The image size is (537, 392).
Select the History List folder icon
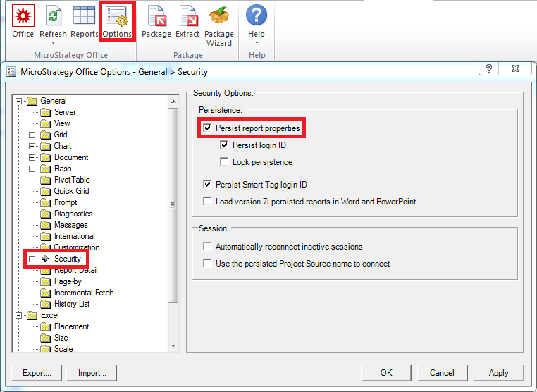click(x=45, y=305)
